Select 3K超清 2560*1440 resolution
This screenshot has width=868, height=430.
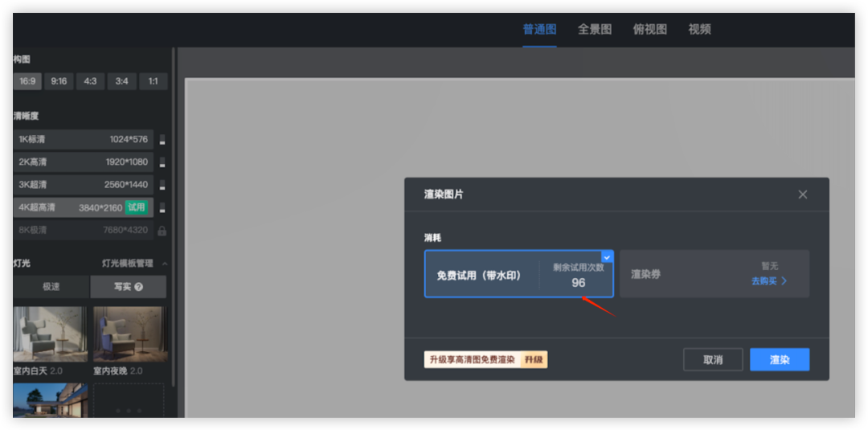(x=83, y=185)
